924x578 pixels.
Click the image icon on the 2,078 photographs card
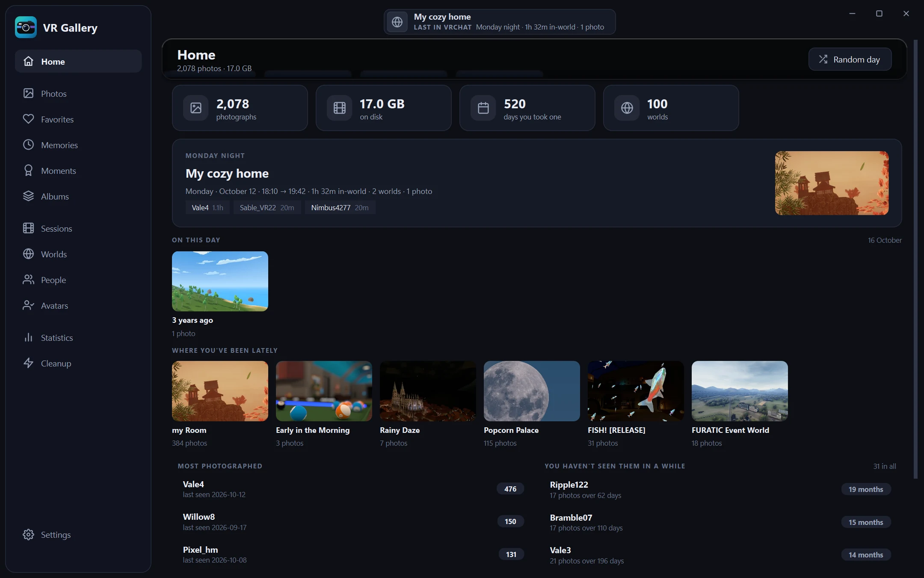point(196,108)
